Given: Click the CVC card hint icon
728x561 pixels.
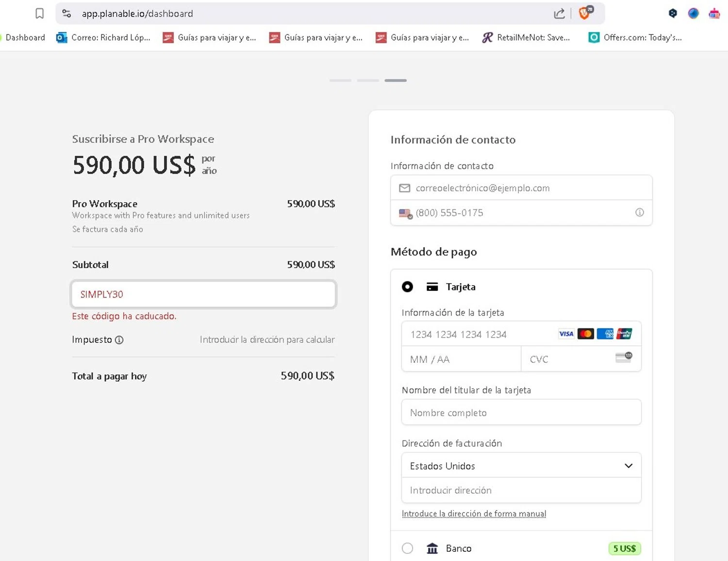Looking at the screenshot, I should click(x=624, y=357).
